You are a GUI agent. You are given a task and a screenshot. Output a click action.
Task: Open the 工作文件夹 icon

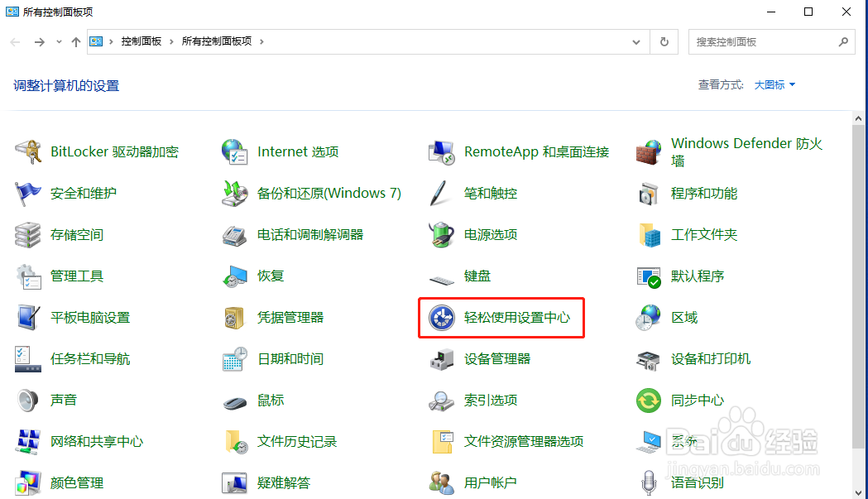(648, 235)
